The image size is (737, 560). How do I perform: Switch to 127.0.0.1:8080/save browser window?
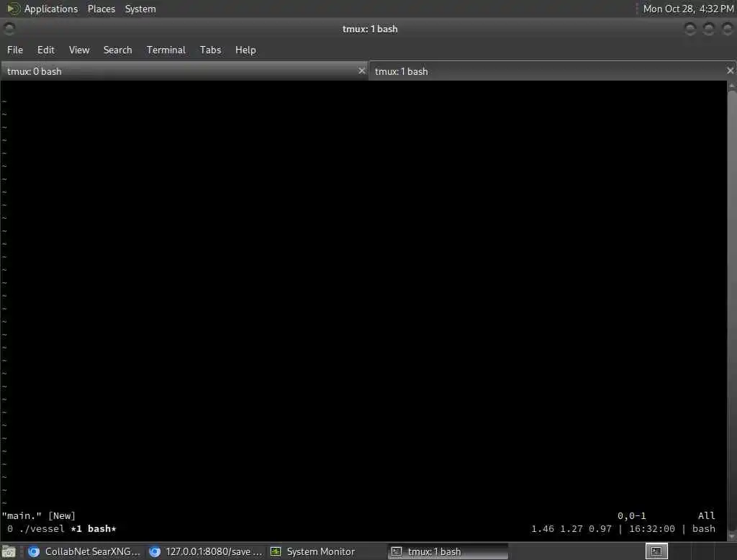205,551
